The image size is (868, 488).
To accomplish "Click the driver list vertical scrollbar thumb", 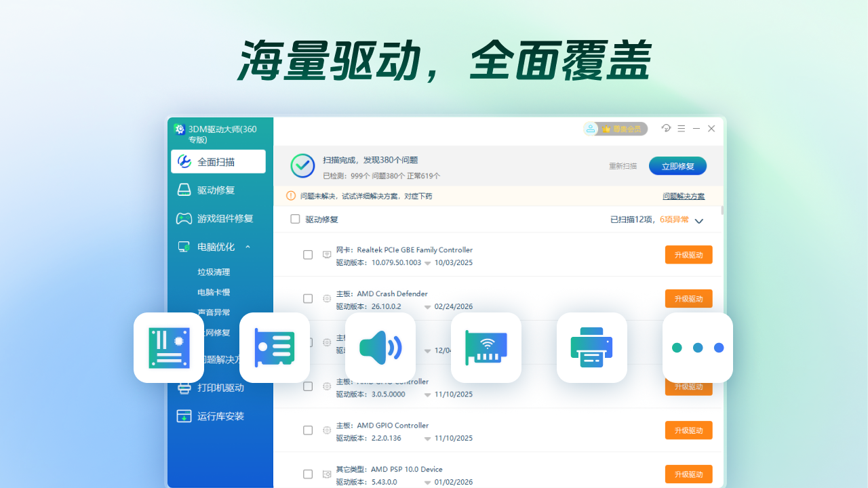I will (x=722, y=210).
